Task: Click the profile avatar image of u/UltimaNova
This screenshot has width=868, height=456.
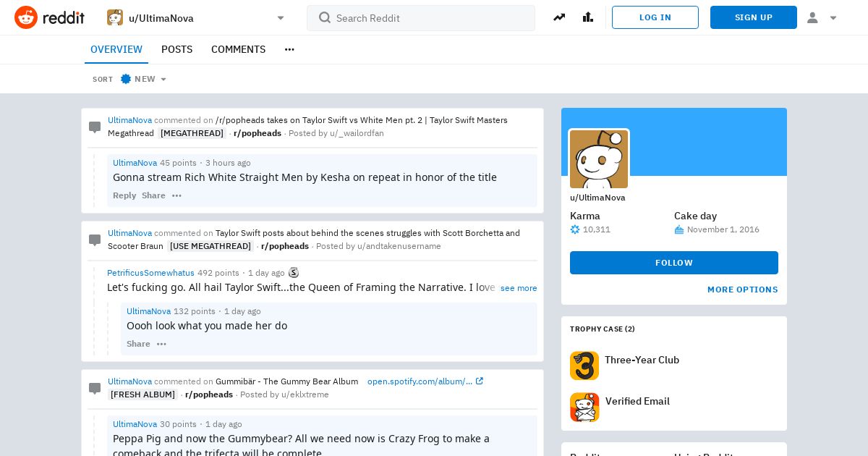Action: (599, 159)
